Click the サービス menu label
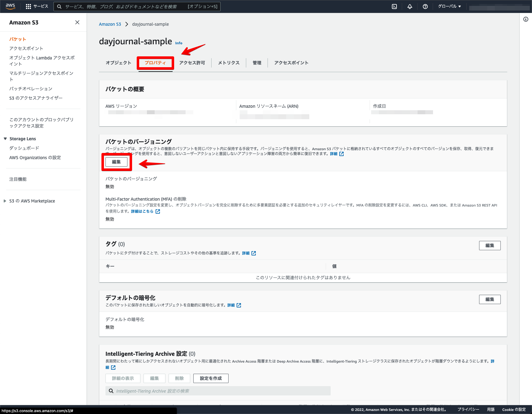The width and height of the screenshot is (532, 414). tap(41, 7)
